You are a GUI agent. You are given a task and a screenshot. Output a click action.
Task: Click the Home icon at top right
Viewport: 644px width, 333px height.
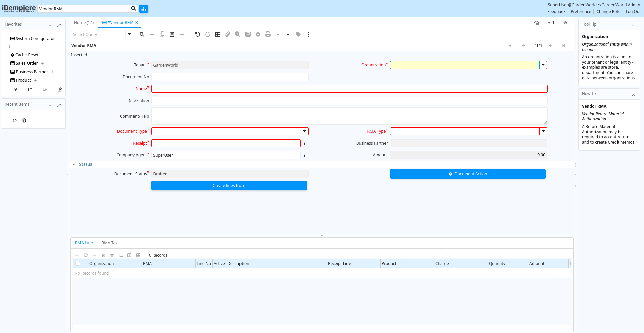[x=537, y=23]
